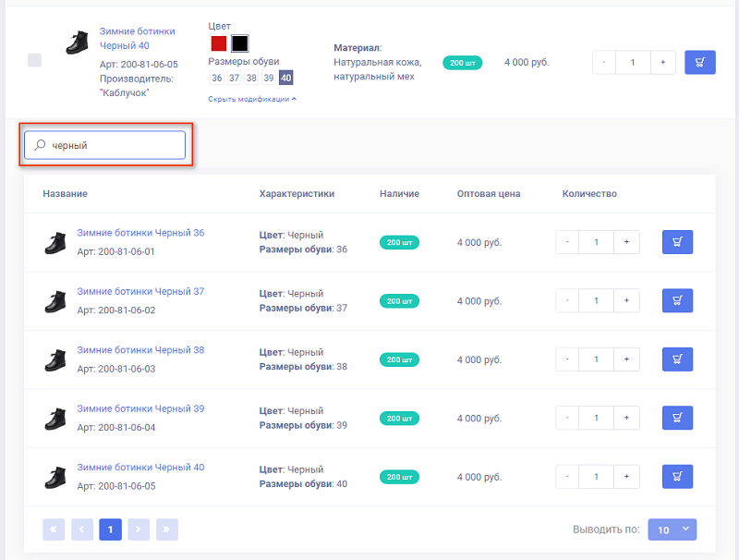The height and width of the screenshot is (560, 739).
Task: Add Зимние ботинки Черный 40 top product to cart
Action: (x=700, y=62)
